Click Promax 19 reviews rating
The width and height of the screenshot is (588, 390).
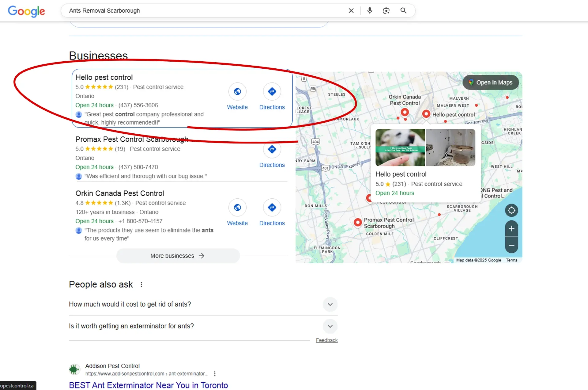[100, 149]
